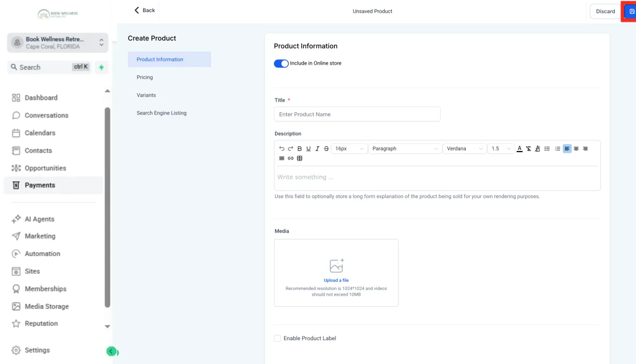
Task: Click the Discard button
Action: point(605,11)
